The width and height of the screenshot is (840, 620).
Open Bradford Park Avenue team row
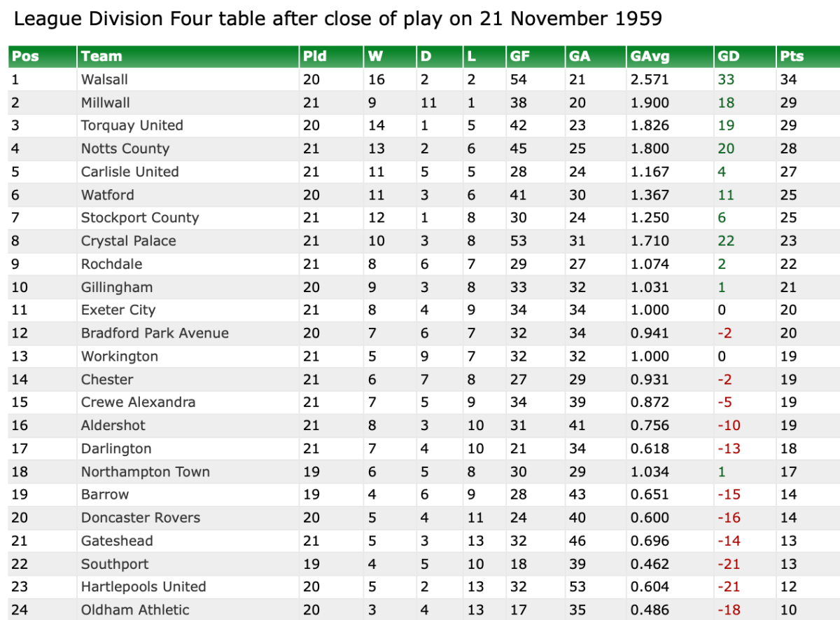155,333
